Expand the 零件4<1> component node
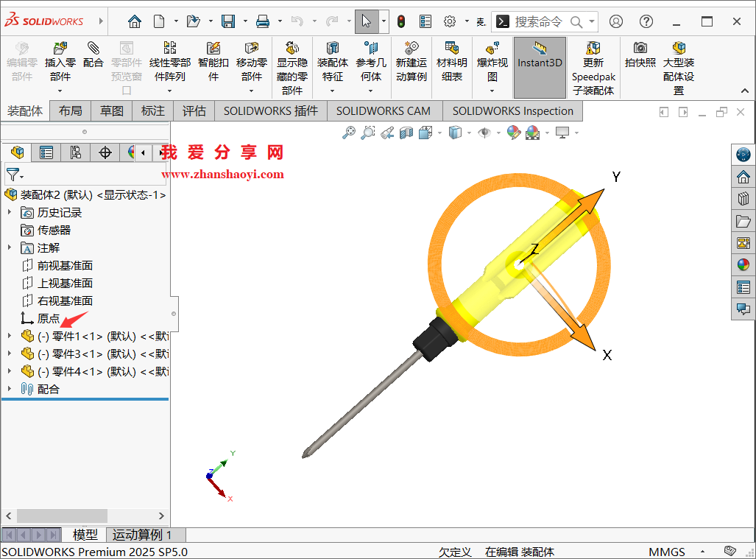The width and height of the screenshot is (756, 559). [x=9, y=371]
